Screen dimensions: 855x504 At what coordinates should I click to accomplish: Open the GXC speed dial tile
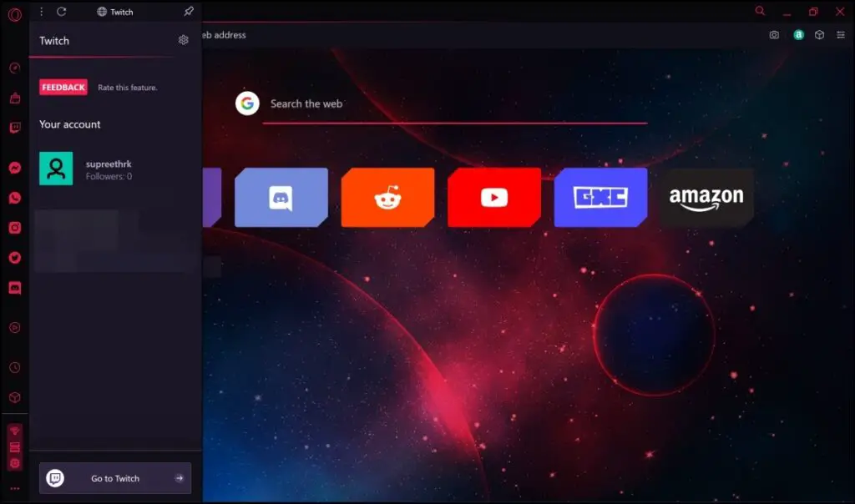pos(601,197)
